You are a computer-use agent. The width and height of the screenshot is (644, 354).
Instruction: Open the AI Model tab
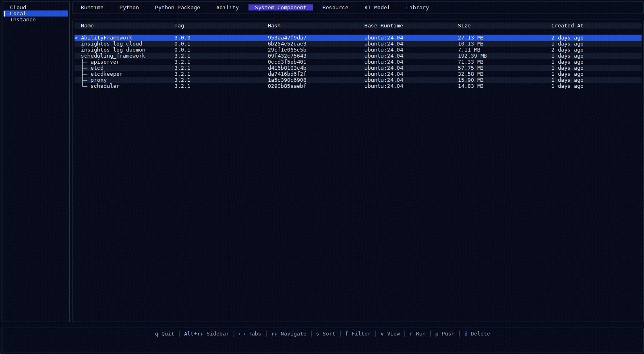pos(377,7)
